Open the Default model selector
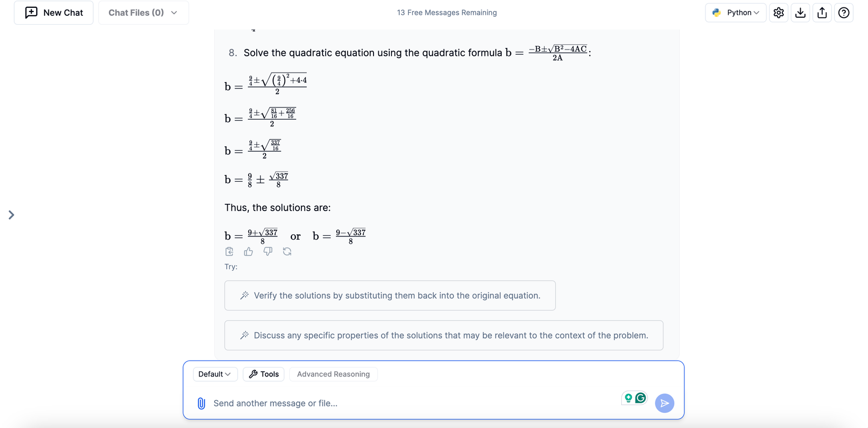This screenshot has width=868, height=428. tap(215, 374)
